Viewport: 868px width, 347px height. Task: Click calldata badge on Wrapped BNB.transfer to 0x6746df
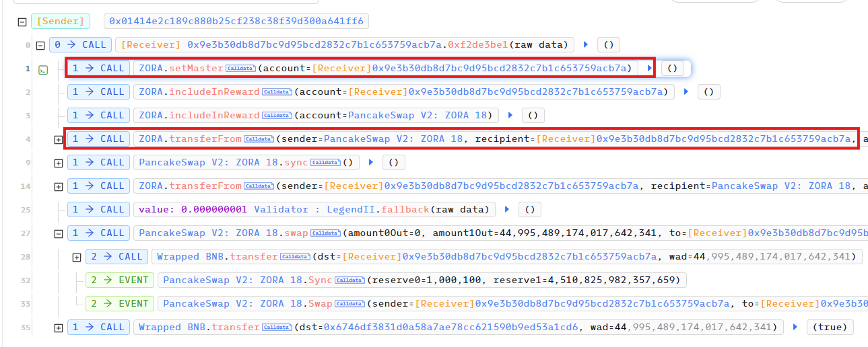coord(277,327)
